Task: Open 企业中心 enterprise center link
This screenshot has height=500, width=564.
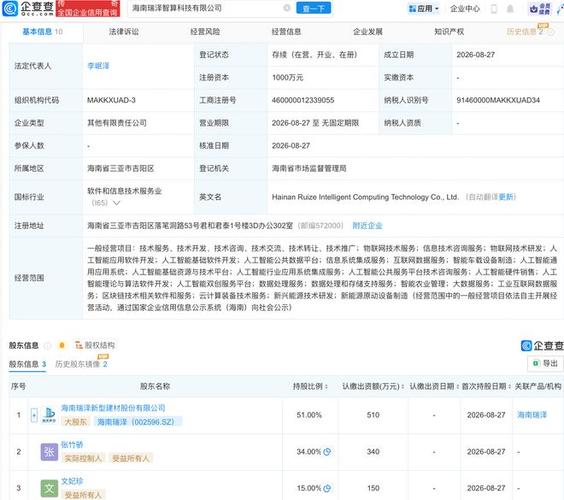Action: 465,9
